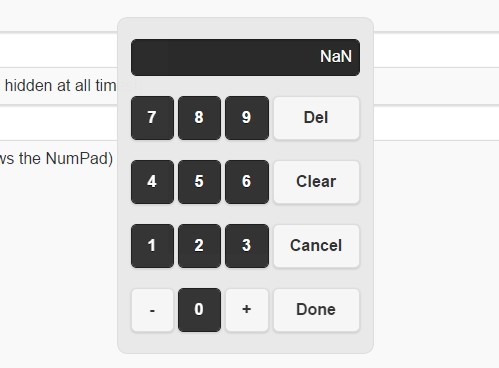Click the minus sign key
Viewport: 499px width, 368px height.
(152, 310)
